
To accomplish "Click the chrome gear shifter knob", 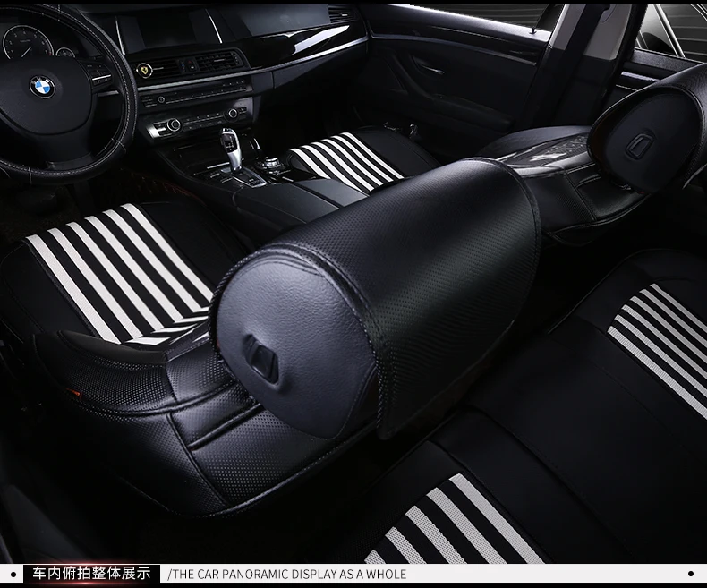I will [230, 148].
